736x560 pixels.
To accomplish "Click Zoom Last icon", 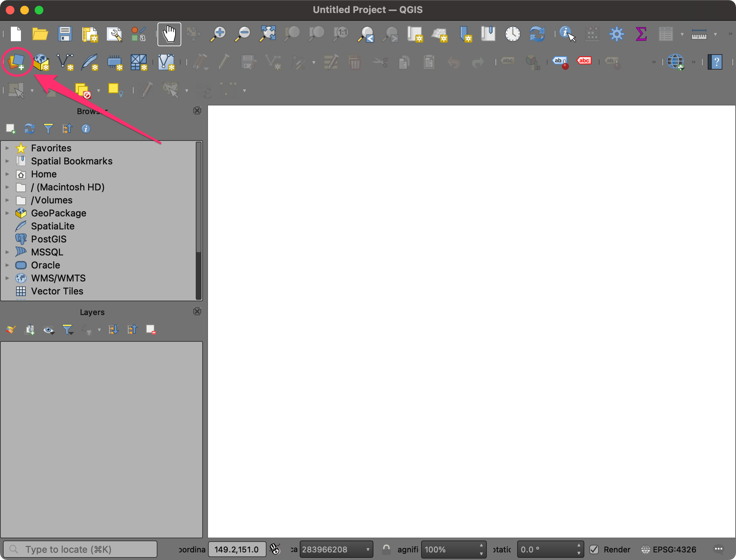I will point(365,35).
